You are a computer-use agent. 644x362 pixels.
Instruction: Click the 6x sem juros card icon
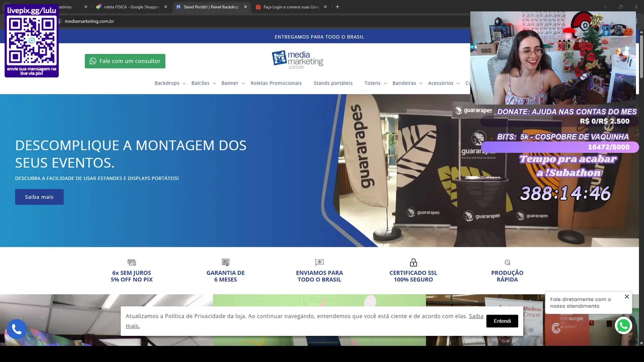point(132,262)
